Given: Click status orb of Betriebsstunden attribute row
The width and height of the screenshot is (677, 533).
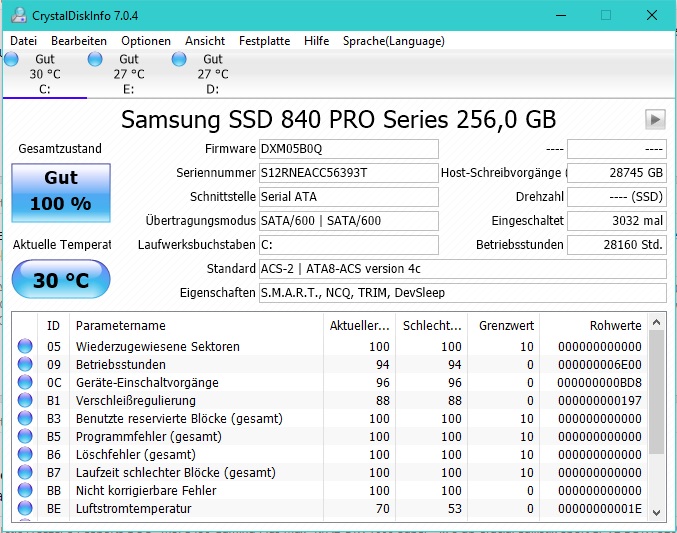Looking at the screenshot, I should tap(25, 365).
